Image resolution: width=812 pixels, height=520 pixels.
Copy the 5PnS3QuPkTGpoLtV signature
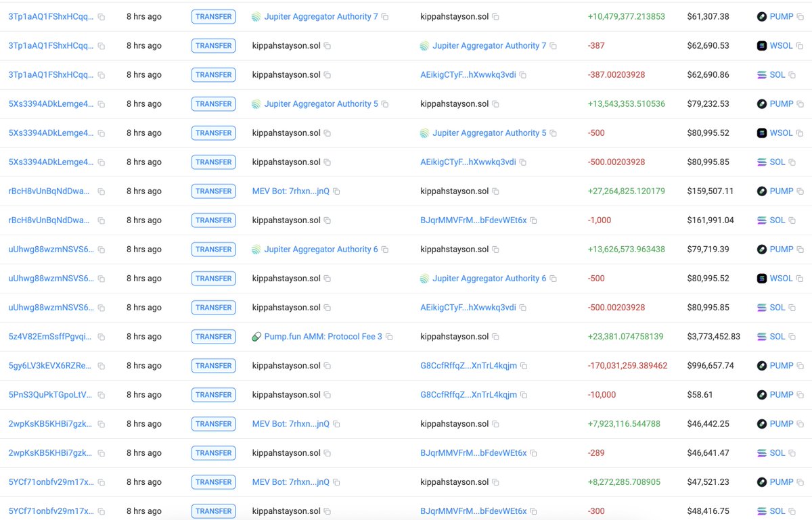[x=101, y=395]
